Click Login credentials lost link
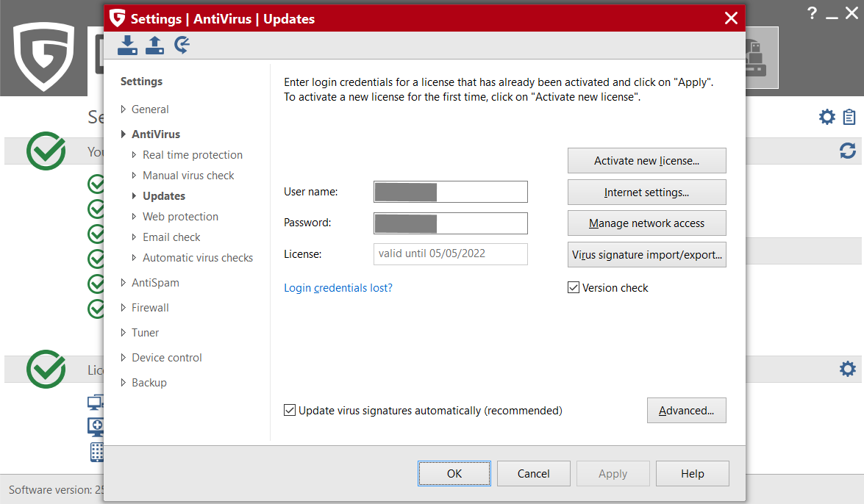This screenshot has height=504, width=864. 338,287
